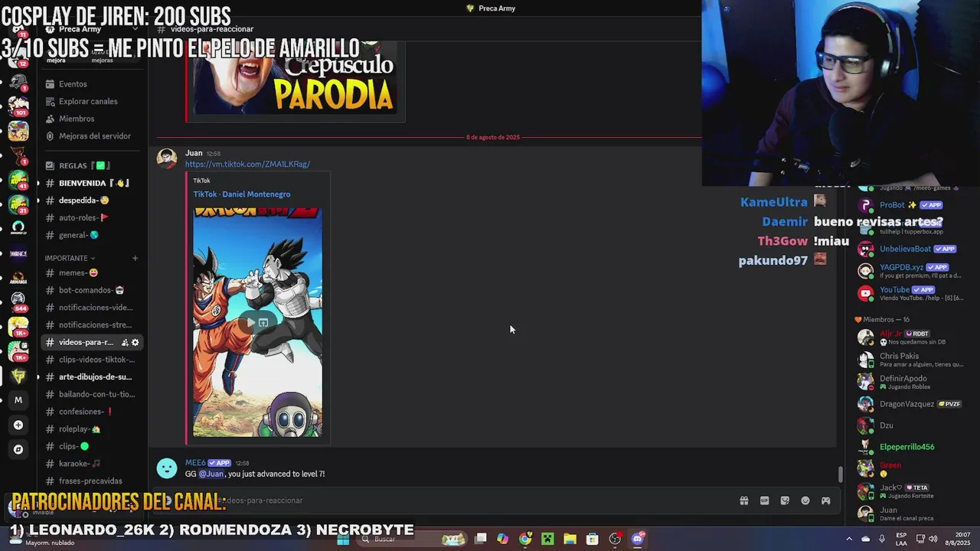Select the M server icon
Screen dimensions: 980x551
18,399
